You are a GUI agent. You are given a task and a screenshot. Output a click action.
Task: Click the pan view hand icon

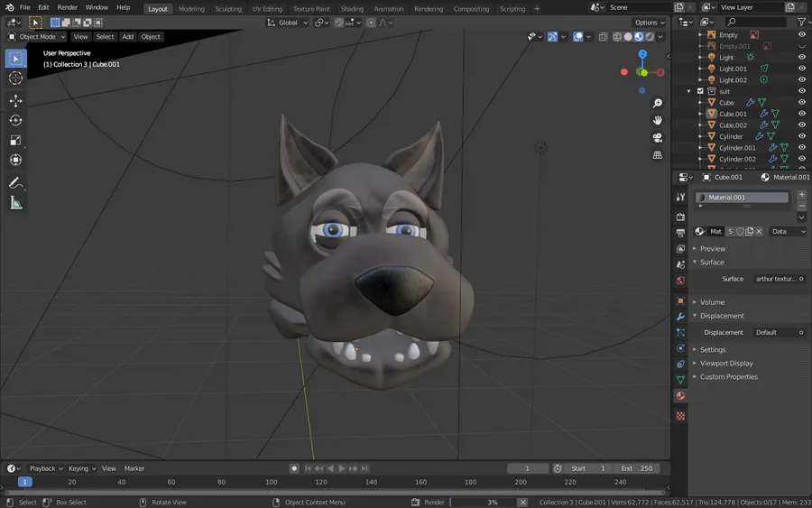point(658,120)
